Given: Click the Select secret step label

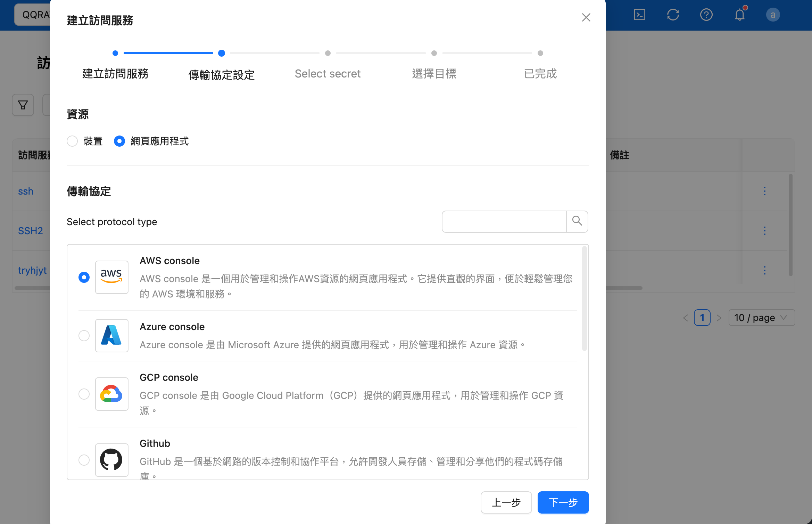Looking at the screenshot, I should pos(328,74).
